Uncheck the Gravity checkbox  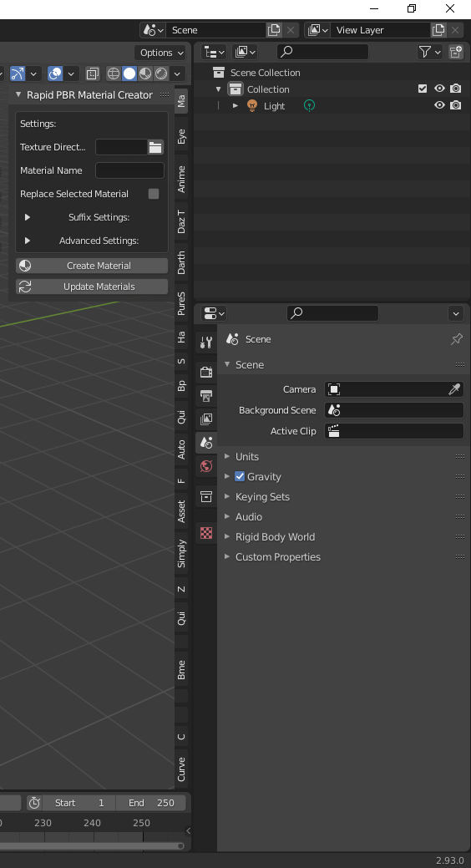(x=240, y=476)
